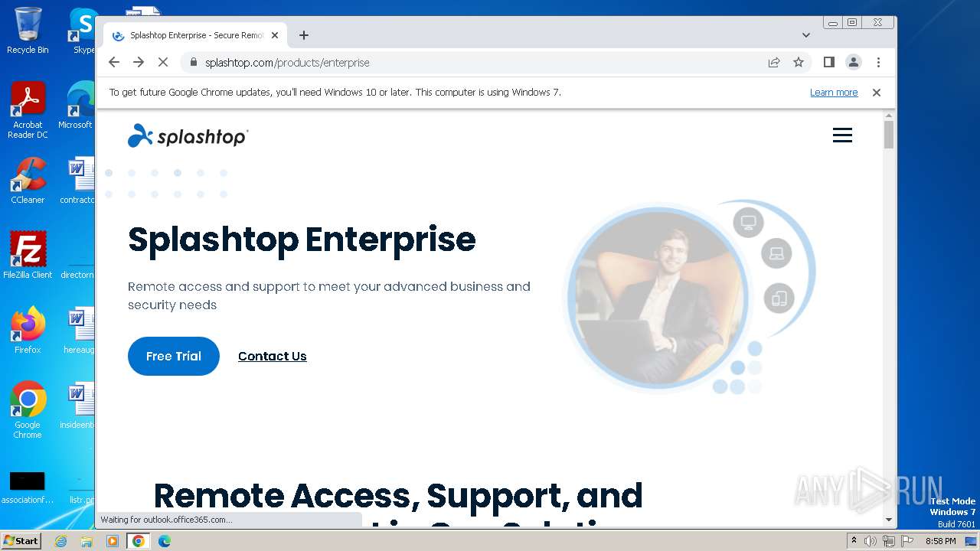Viewport: 980px width, 551px height.
Task: Dismiss the Chrome update notification bar
Action: (x=877, y=93)
